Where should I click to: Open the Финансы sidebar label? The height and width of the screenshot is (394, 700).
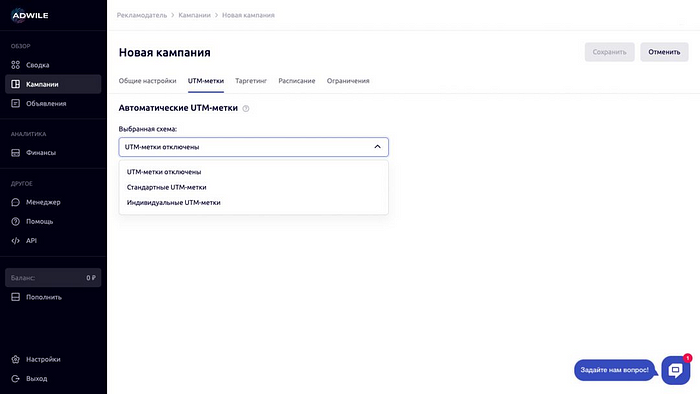[41, 153]
